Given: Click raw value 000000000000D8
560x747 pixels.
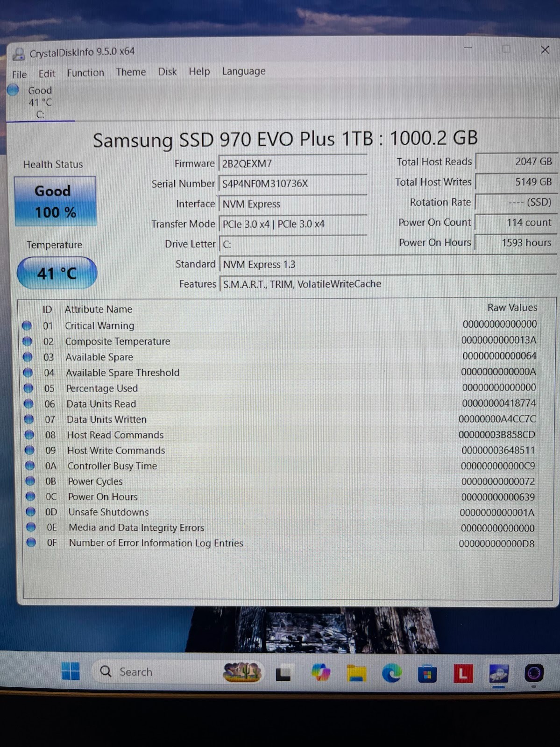Looking at the screenshot, I should tap(496, 543).
